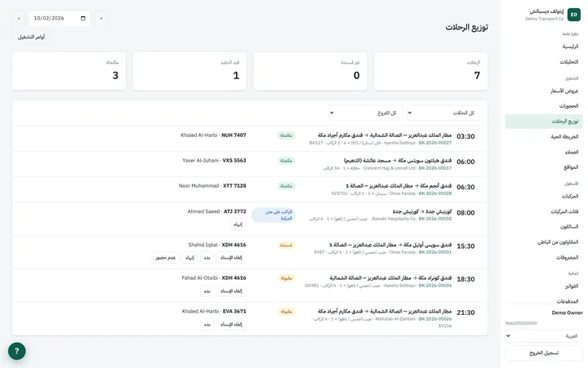Open العملاء in the sidebar

(x=544, y=152)
